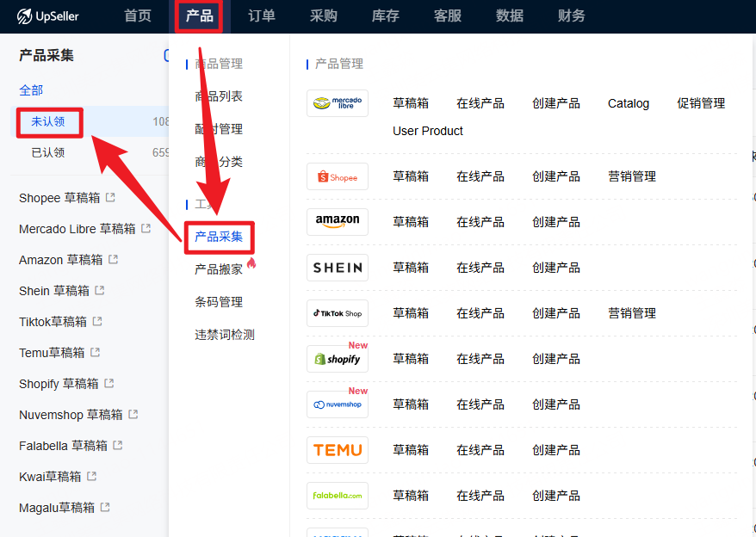This screenshot has width=756, height=537.
Task: Select the 已认领 filter in sidebar
Action: click(x=48, y=152)
